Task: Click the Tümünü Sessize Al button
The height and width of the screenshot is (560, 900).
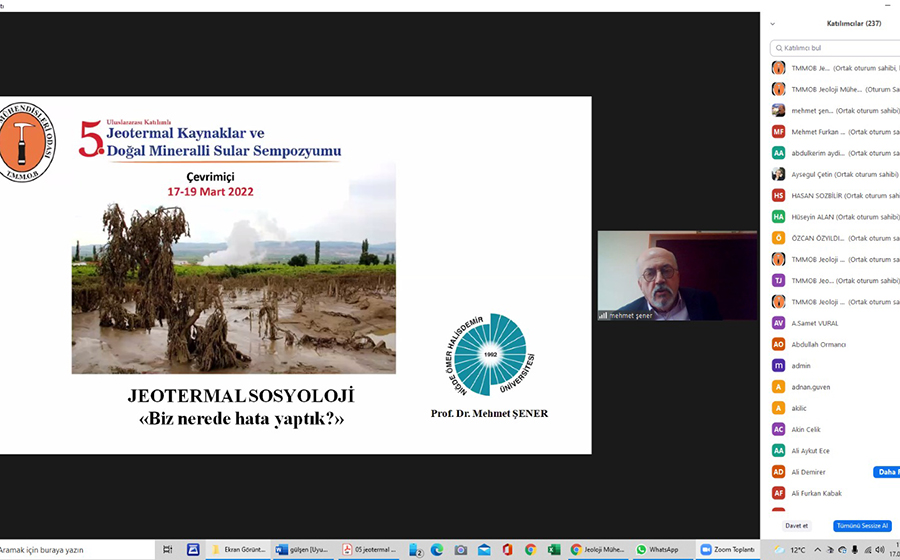Action: coord(862,526)
